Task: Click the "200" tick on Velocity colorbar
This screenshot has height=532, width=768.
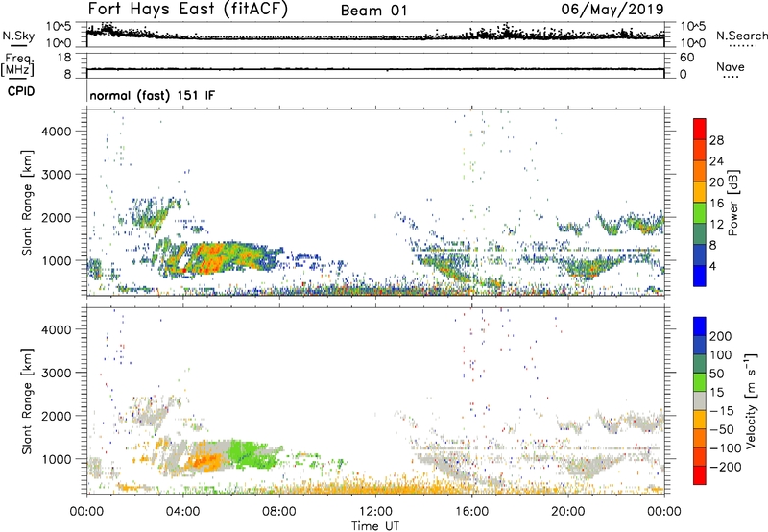Action: click(721, 336)
